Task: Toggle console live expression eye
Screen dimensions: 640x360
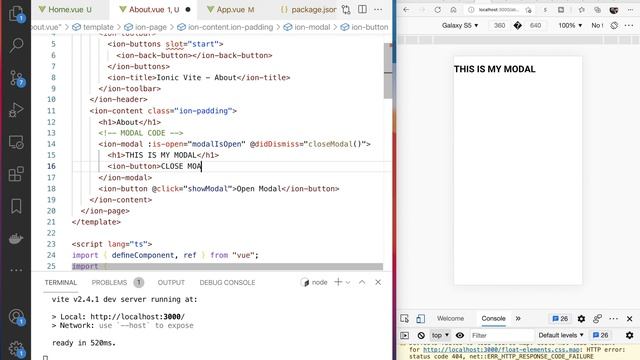Action: pos(460,335)
